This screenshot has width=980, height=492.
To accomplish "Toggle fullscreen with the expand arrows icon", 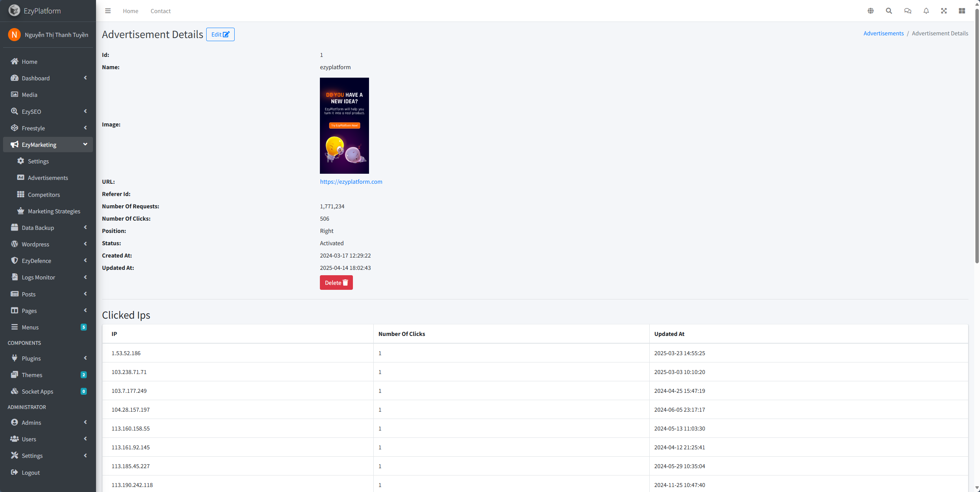I will click(944, 11).
